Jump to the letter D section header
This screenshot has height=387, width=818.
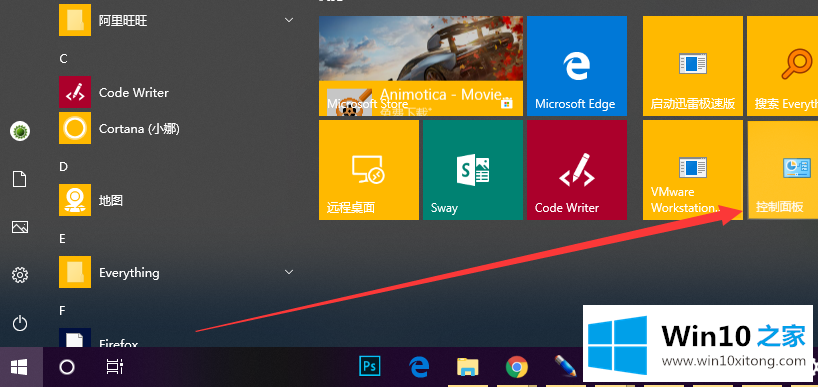point(63,167)
